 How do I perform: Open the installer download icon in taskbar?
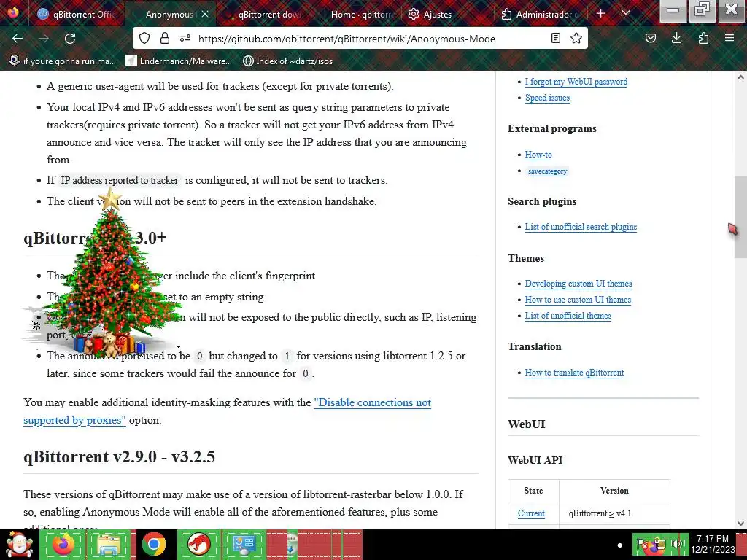[x=292, y=544]
